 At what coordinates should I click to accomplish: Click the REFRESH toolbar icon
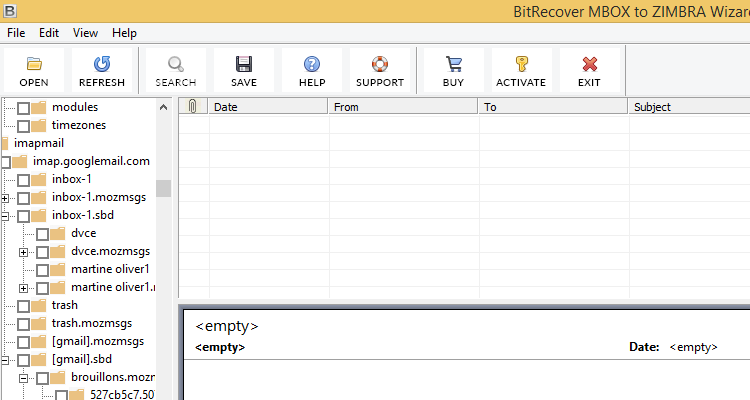[101, 64]
